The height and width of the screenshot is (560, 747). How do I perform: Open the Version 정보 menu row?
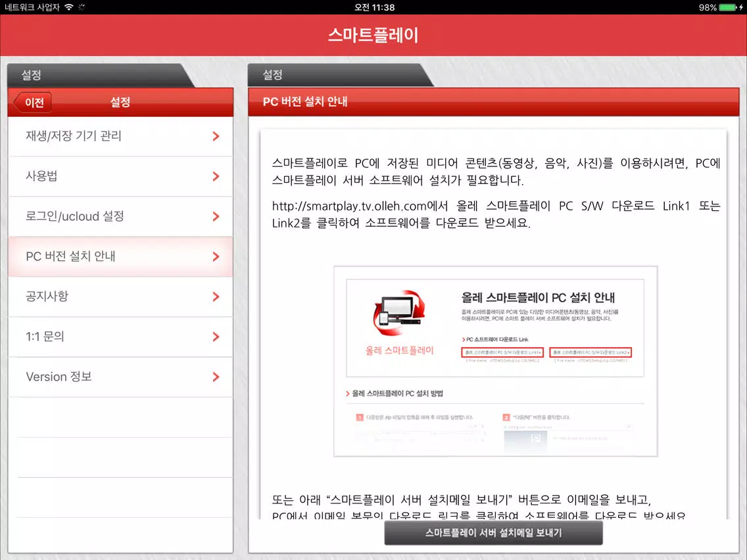[x=120, y=377]
